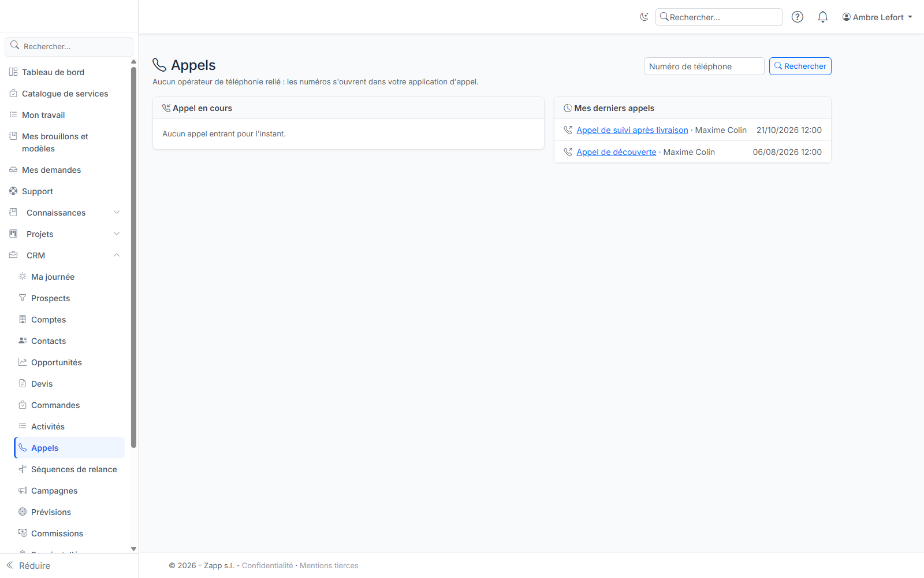Click the Contacts people icon

[x=23, y=341]
